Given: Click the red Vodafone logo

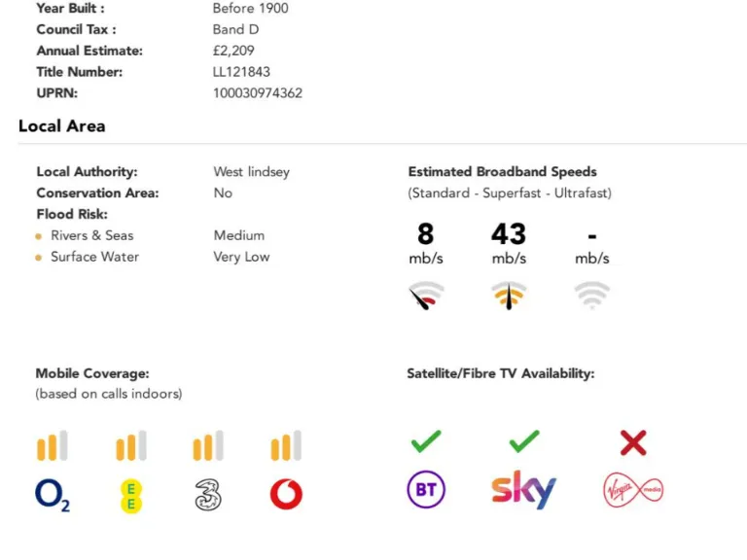Looking at the screenshot, I should click(286, 495).
